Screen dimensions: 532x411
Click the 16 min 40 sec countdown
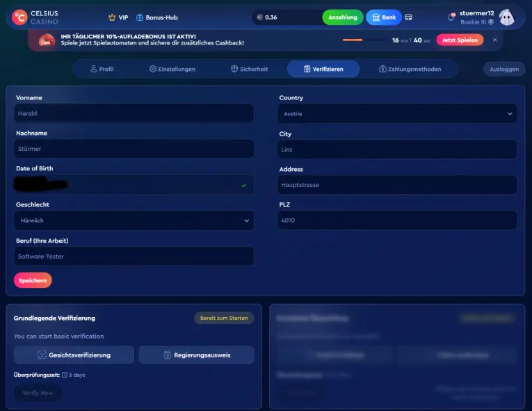click(x=411, y=40)
